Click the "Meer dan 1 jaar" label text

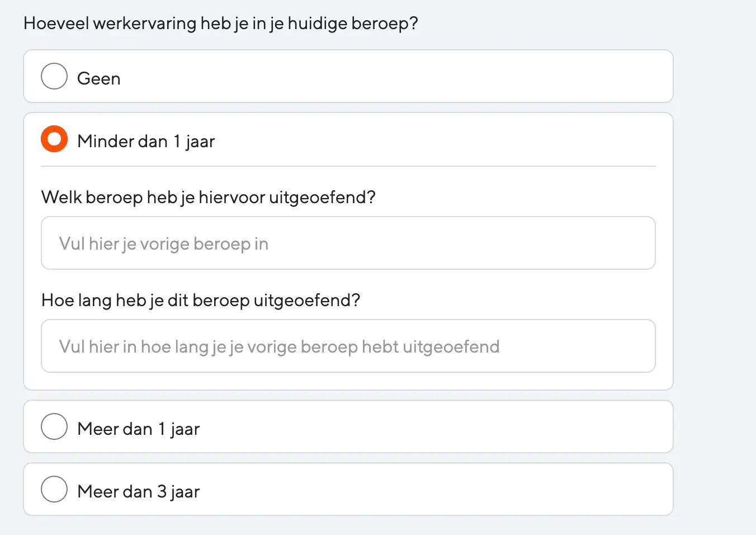pos(138,429)
